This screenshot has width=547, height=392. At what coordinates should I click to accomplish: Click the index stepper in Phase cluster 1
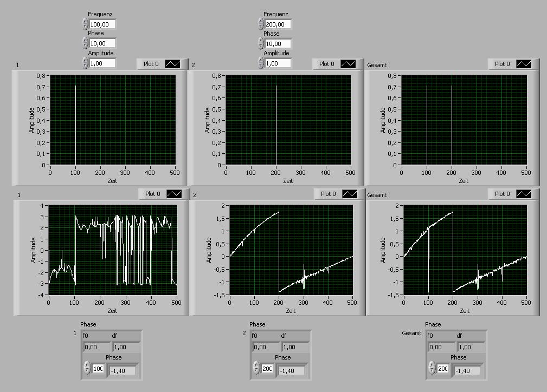87,368
